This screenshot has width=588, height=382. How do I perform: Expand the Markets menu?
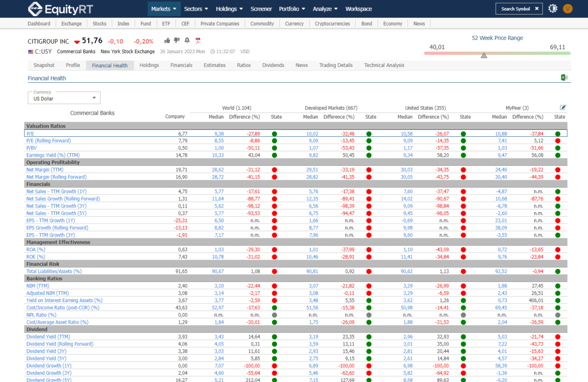point(164,9)
